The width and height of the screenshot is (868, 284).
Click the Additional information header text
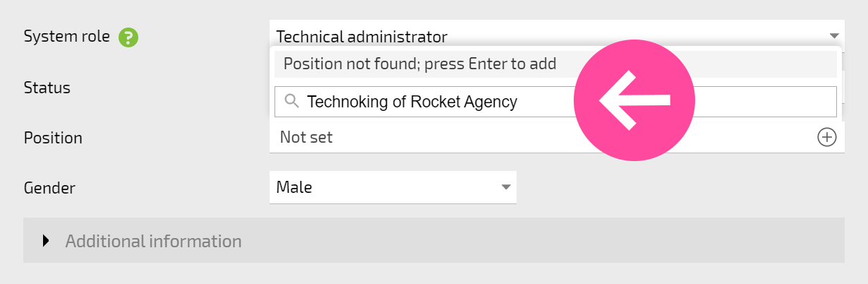[x=153, y=241]
